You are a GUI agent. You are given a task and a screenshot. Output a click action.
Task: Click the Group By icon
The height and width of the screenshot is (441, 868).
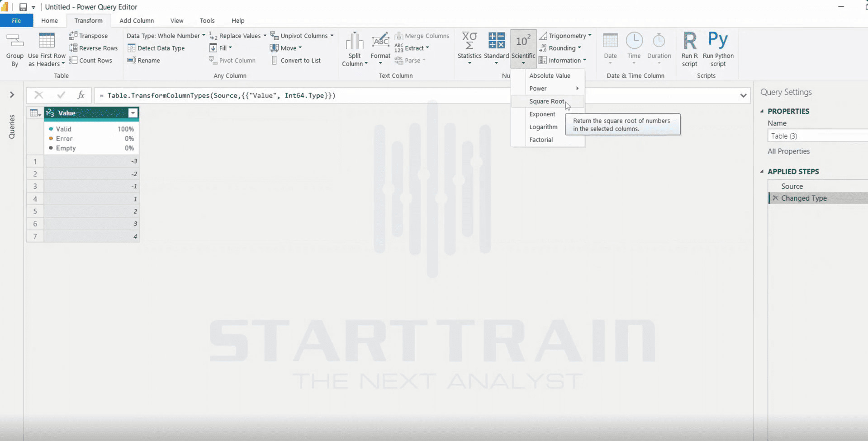14,41
